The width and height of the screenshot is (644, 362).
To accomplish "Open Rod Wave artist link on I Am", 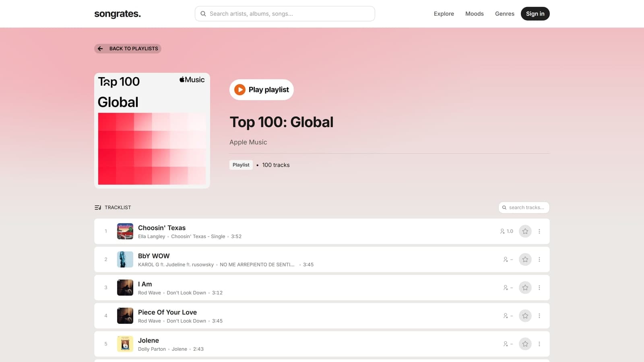I will tap(149, 293).
